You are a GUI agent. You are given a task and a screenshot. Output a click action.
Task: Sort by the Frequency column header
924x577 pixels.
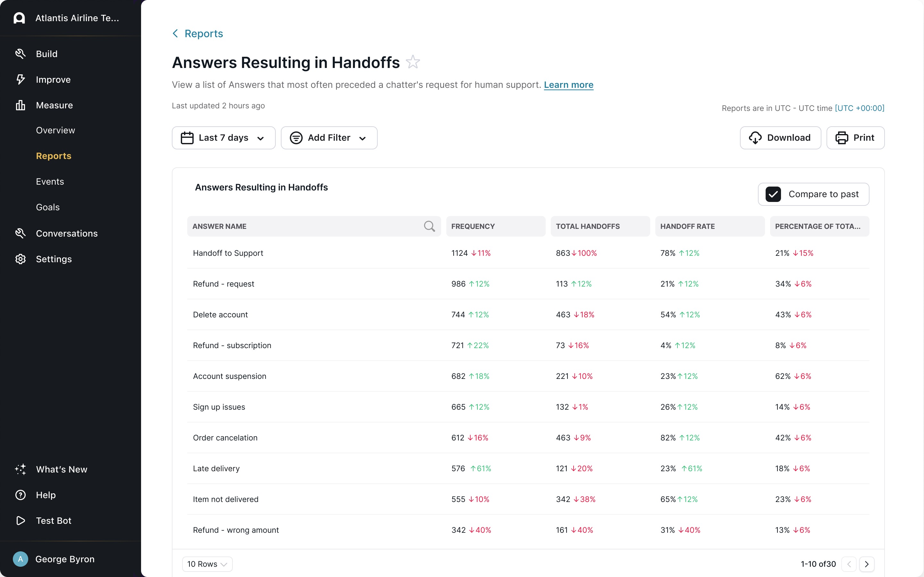tap(473, 226)
